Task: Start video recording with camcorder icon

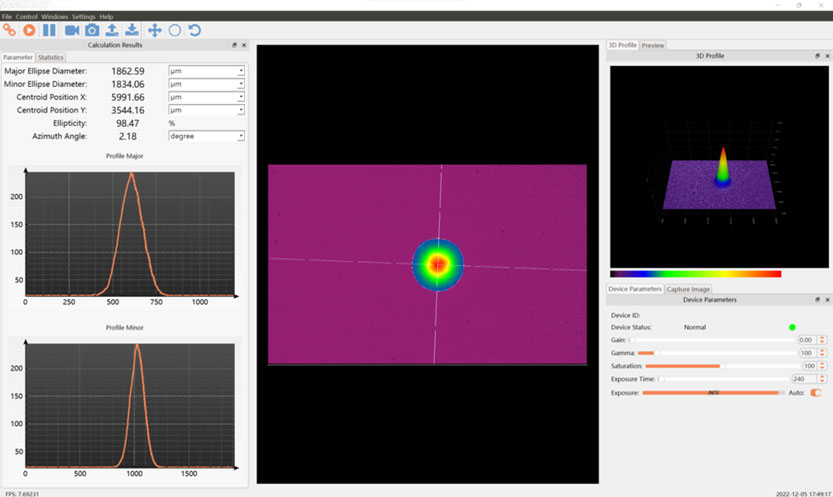Action: 72,30
